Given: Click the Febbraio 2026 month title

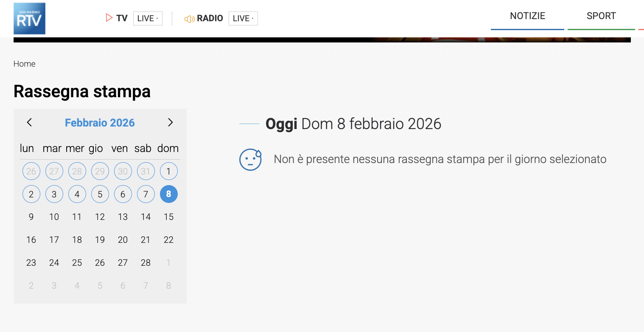Looking at the screenshot, I should pyautogui.click(x=100, y=123).
